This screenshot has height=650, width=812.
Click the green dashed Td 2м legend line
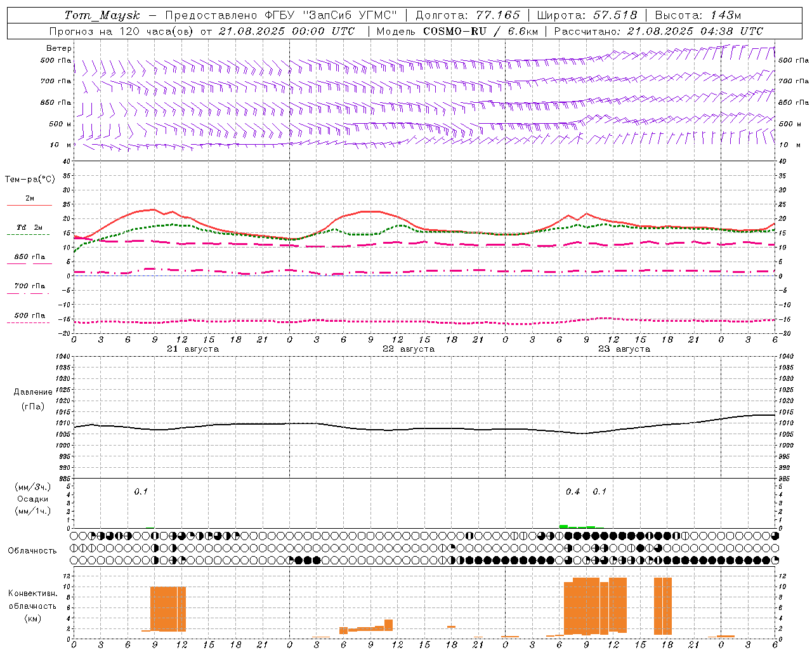28,234
